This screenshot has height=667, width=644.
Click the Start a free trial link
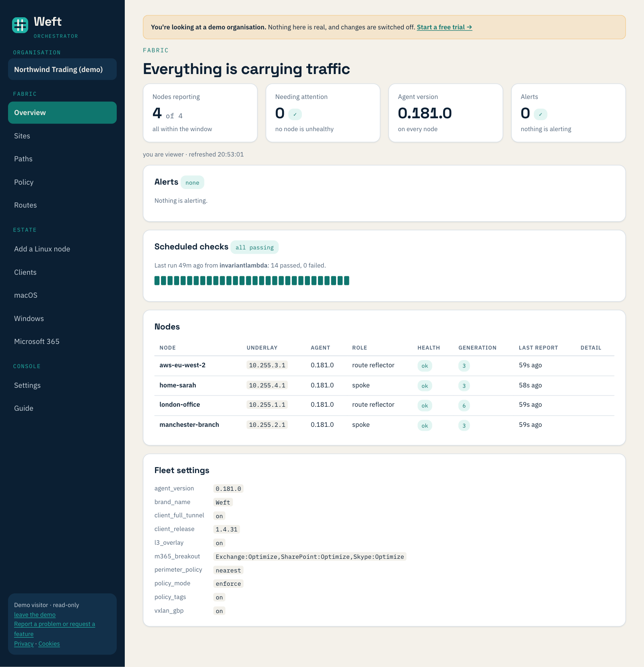tap(444, 27)
